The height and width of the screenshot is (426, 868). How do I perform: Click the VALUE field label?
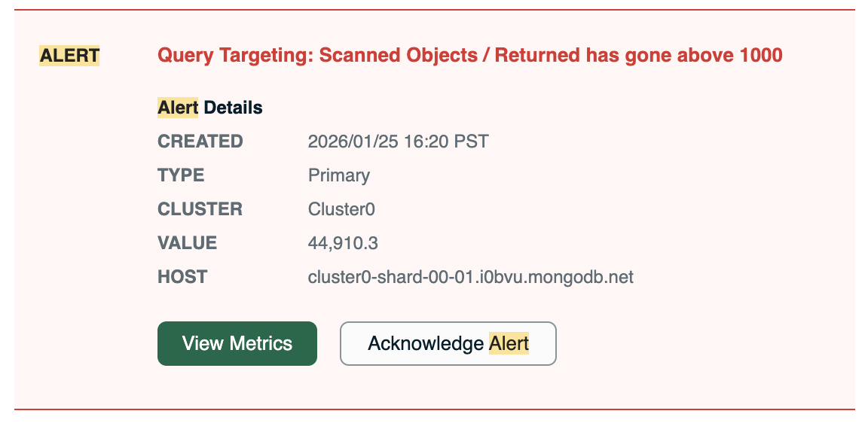(187, 243)
